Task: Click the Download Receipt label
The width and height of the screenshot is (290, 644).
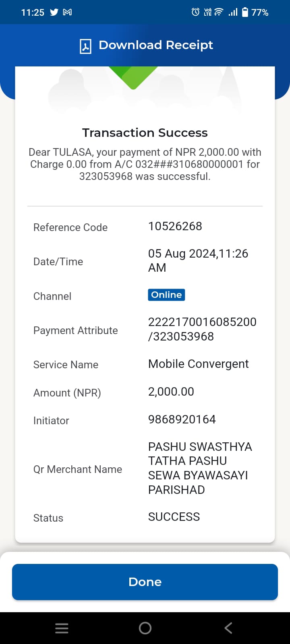Action: coord(156,45)
